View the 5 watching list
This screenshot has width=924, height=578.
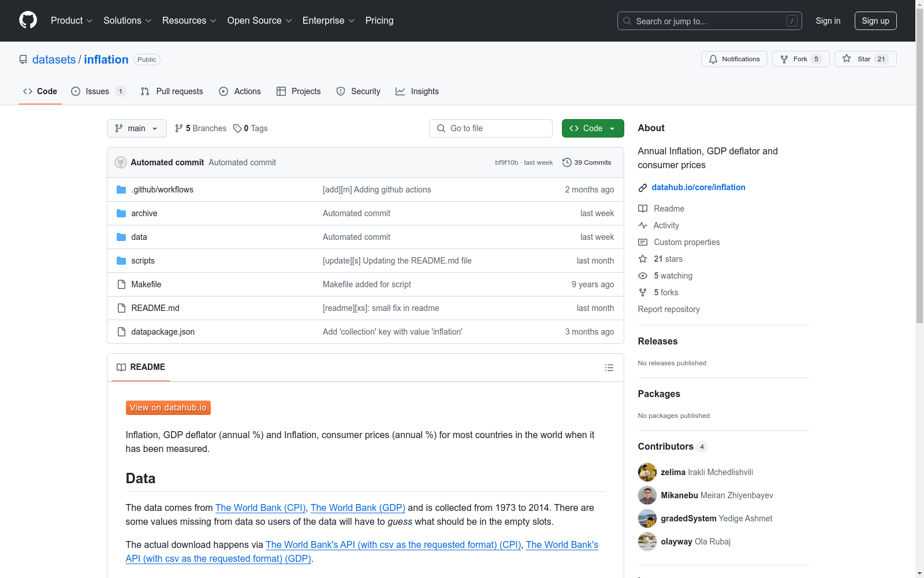pos(665,276)
